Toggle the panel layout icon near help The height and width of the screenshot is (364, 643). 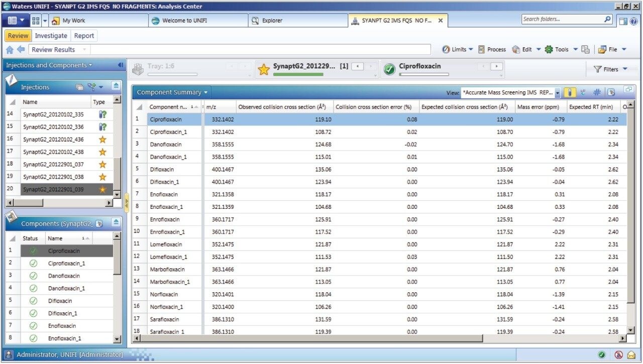623,21
